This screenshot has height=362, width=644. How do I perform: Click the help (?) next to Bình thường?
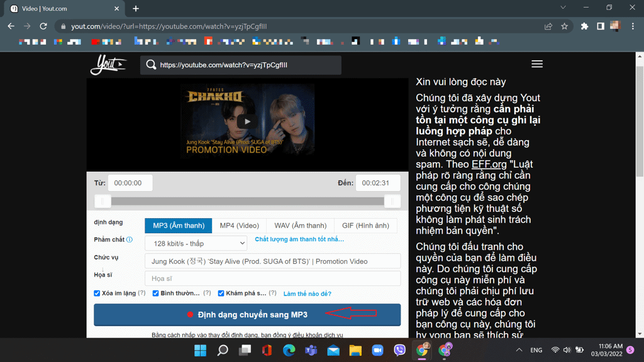[x=207, y=293]
